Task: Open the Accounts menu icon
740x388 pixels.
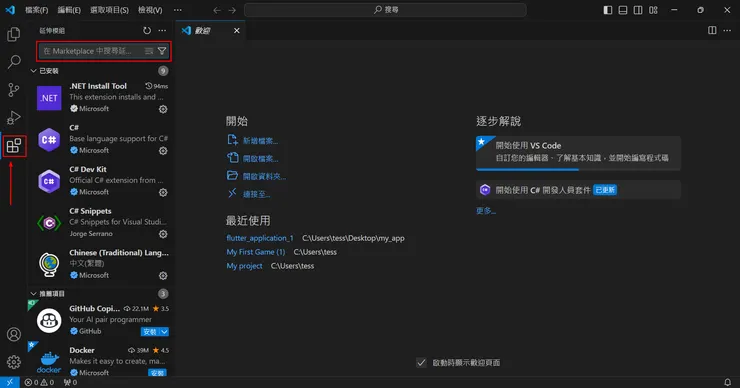Action: coord(14,334)
